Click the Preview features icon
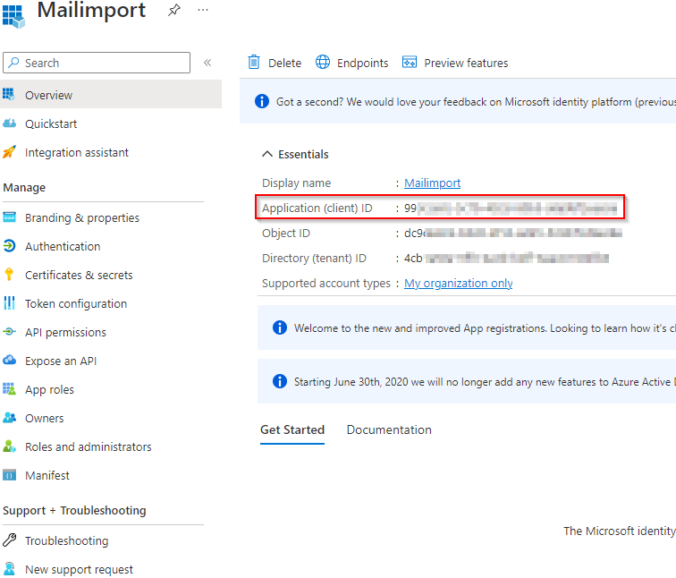676x578 pixels. pos(409,62)
